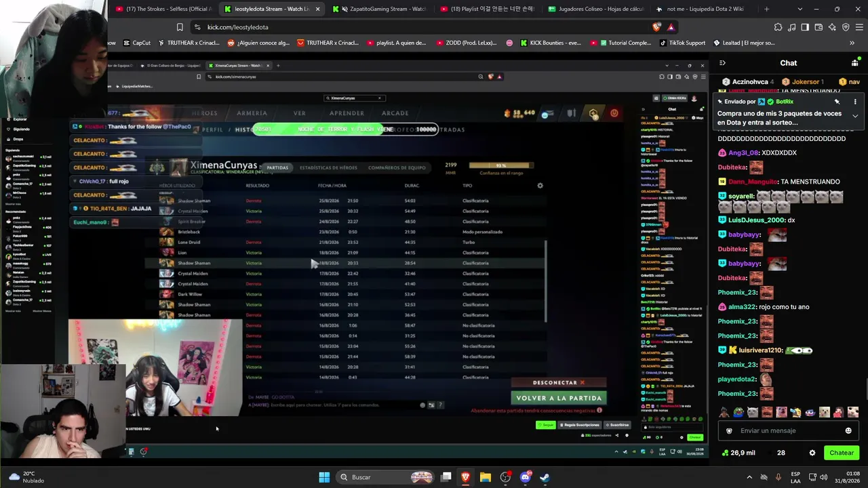This screenshot has height=488, width=868.
Task: Switch to Liquipedia Dota 2 Wiki tab
Action: [x=704, y=9]
